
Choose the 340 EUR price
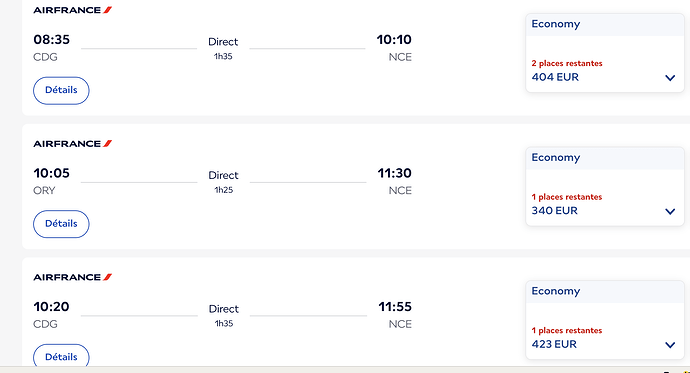click(554, 211)
